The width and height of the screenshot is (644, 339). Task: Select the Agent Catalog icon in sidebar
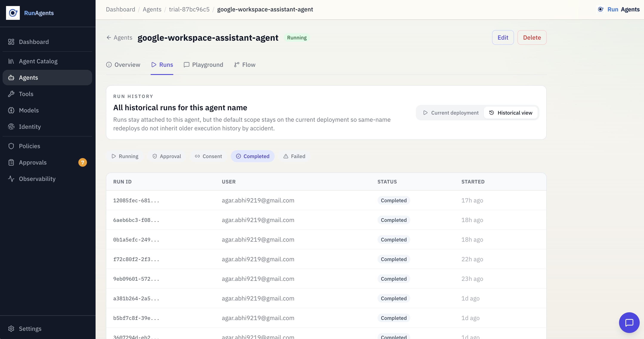pyautogui.click(x=11, y=61)
